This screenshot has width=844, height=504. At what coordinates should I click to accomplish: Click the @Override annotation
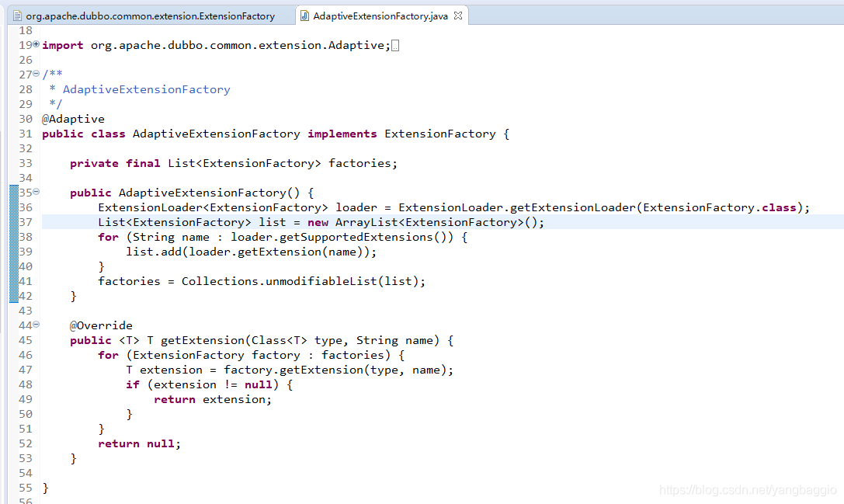(x=101, y=325)
